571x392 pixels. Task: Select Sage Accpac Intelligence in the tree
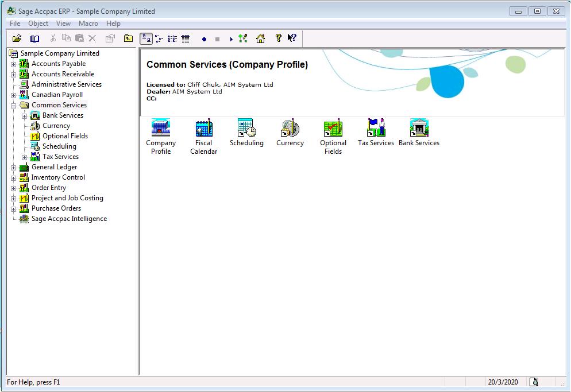coord(69,219)
